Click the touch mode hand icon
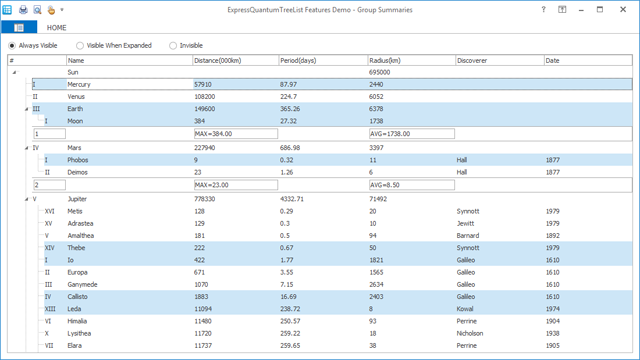640x360 pixels. coord(51,9)
